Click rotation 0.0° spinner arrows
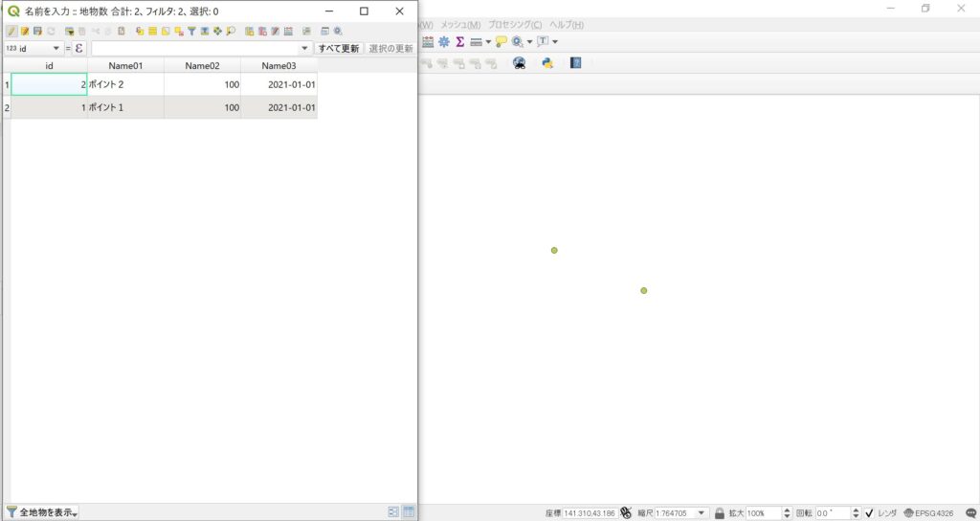980x521 pixels. (x=856, y=513)
